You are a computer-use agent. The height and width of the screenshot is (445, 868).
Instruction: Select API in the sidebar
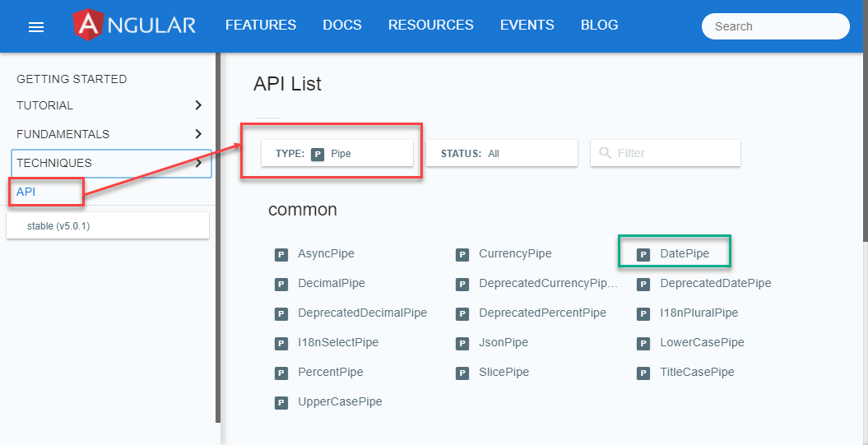tap(26, 192)
